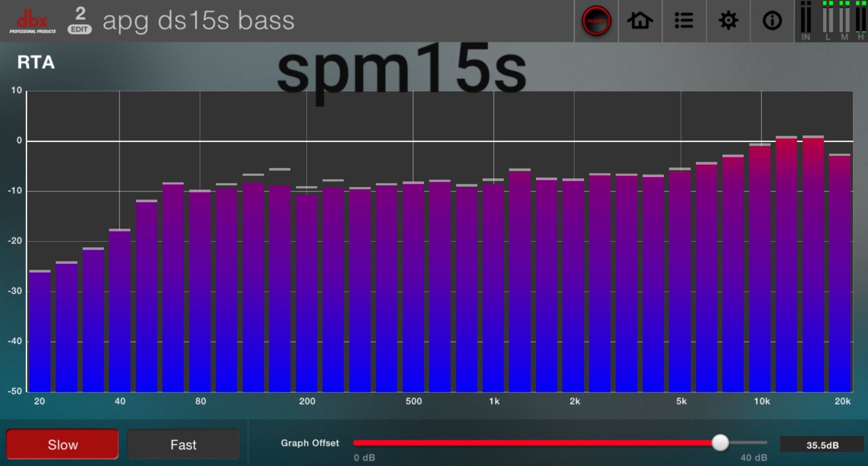Open the list menu icon
868x466 pixels.
click(684, 21)
